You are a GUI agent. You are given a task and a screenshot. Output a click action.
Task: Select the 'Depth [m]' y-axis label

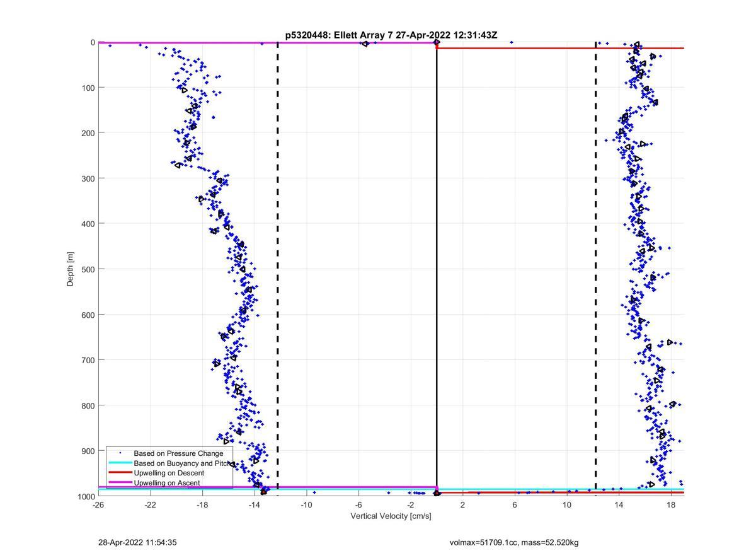coord(71,269)
